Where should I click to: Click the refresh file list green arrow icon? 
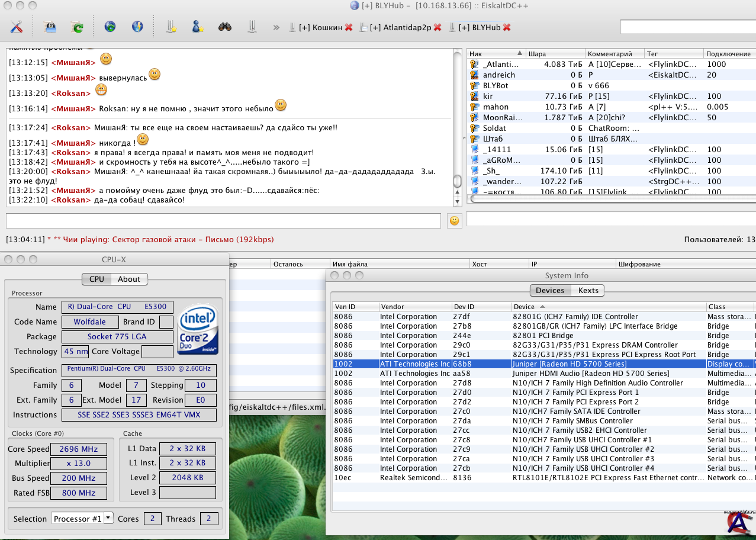pyautogui.click(x=77, y=27)
